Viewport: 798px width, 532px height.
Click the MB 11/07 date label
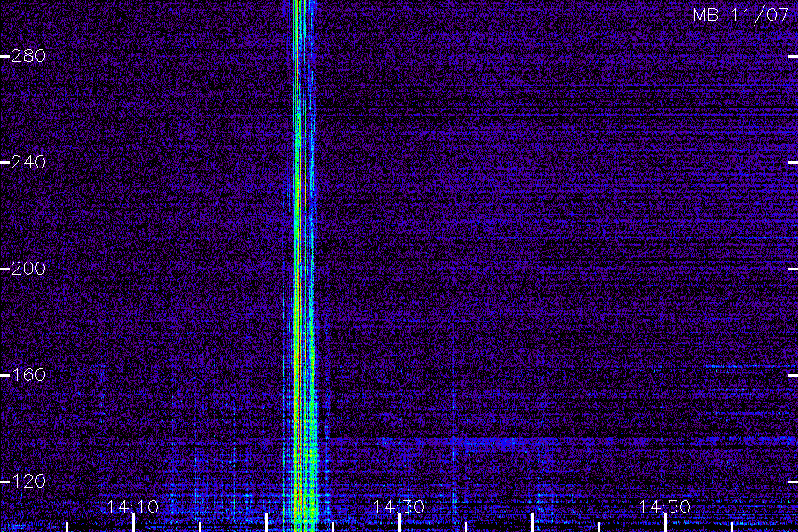741,15
